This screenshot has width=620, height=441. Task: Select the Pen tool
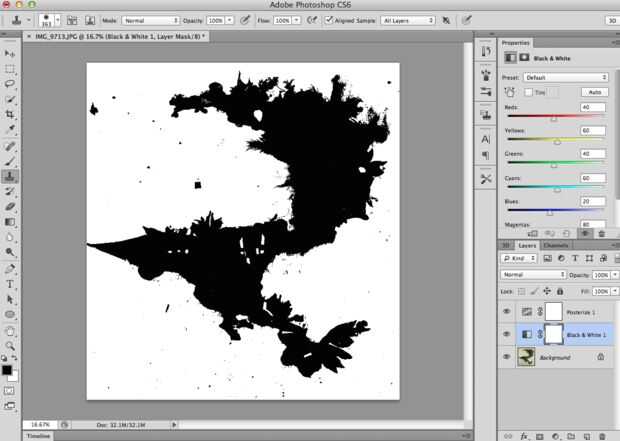[x=10, y=269]
